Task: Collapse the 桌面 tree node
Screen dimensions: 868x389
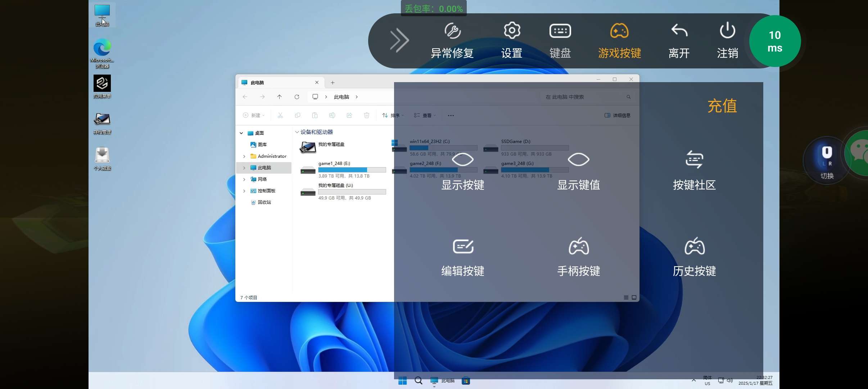Action: tap(241, 133)
